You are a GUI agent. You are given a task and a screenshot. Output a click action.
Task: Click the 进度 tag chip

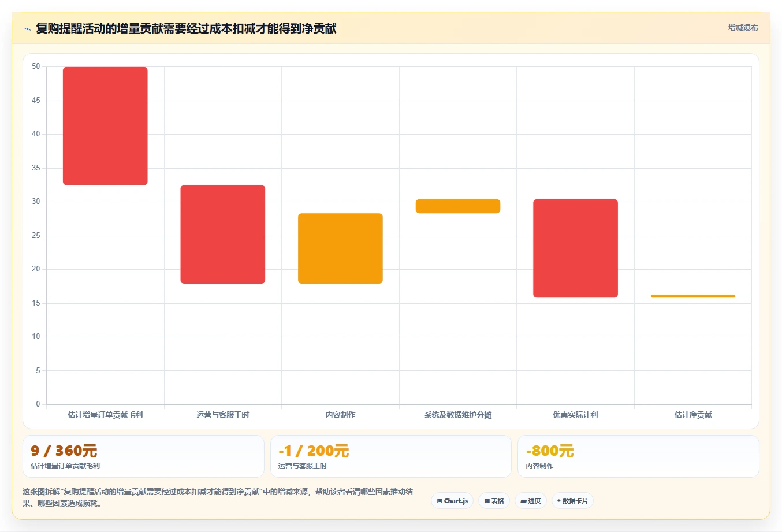(x=531, y=501)
